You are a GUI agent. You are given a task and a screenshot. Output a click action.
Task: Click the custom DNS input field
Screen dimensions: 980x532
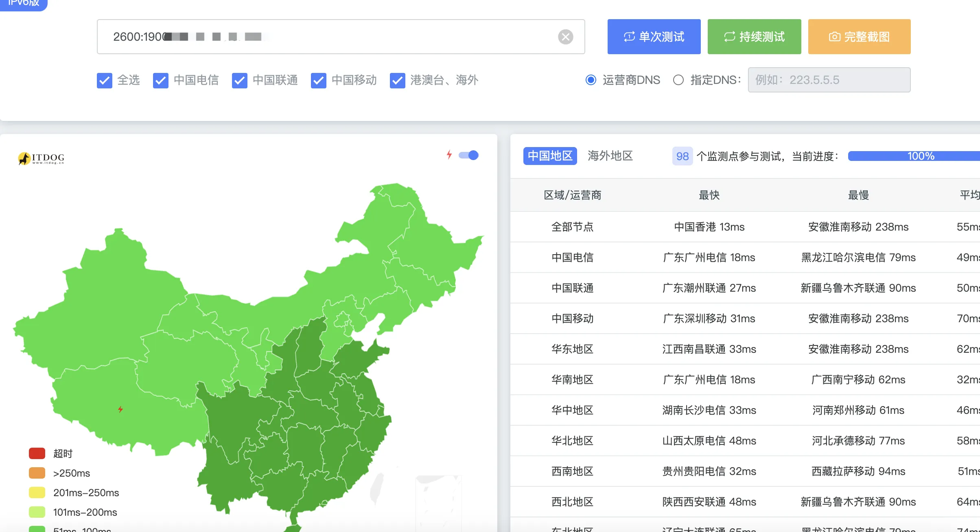coord(829,80)
